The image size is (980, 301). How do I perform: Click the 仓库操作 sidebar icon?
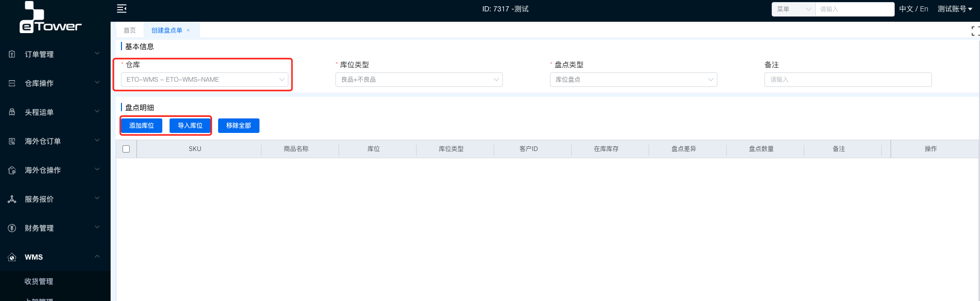[12, 83]
